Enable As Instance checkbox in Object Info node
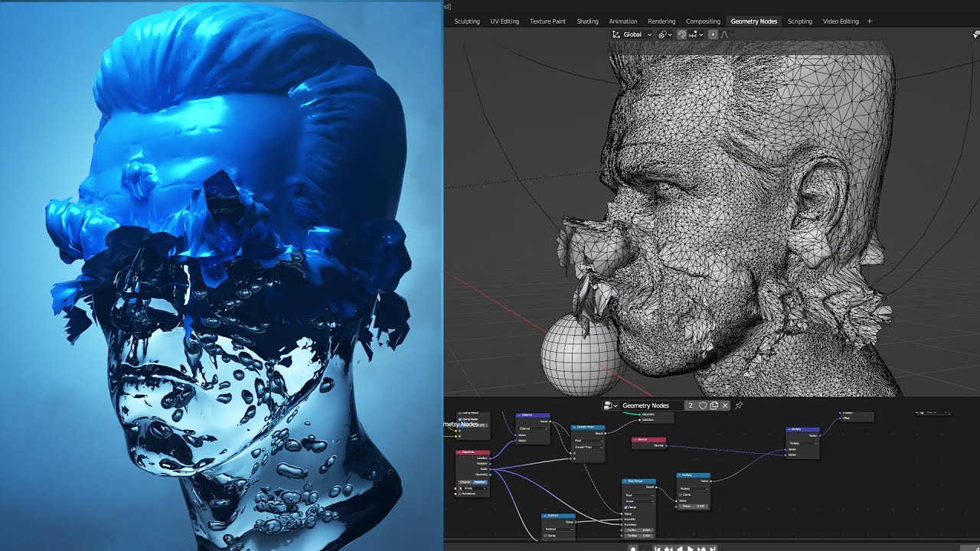The width and height of the screenshot is (980, 551). point(459,494)
